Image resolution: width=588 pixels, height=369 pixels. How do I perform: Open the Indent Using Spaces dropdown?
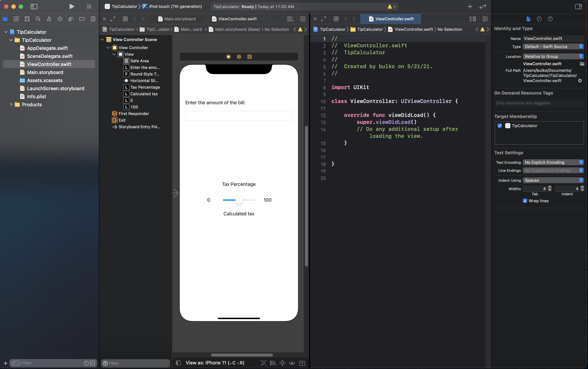(x=553, y=180)
